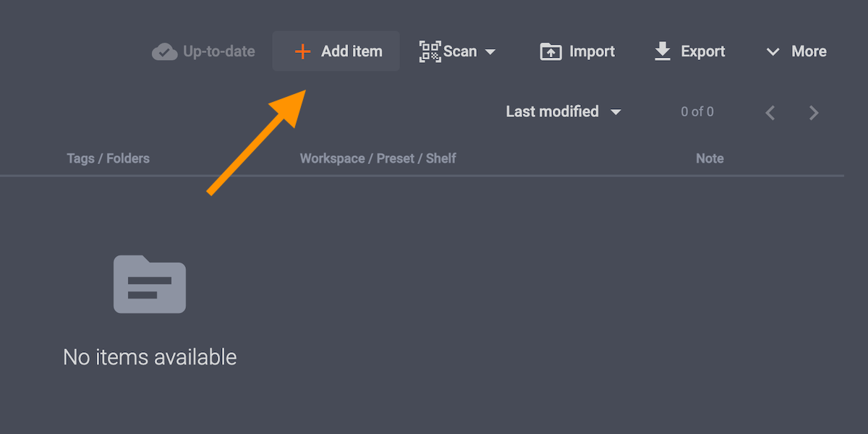868x434 pixels.
Task: Go to the previous page arrow
Action: point(770,112)
